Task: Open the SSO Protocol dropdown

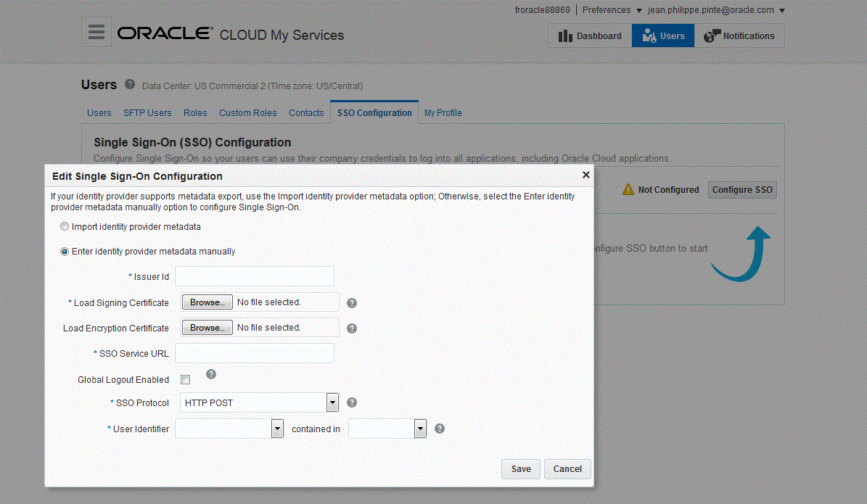Action: point(332,402)
